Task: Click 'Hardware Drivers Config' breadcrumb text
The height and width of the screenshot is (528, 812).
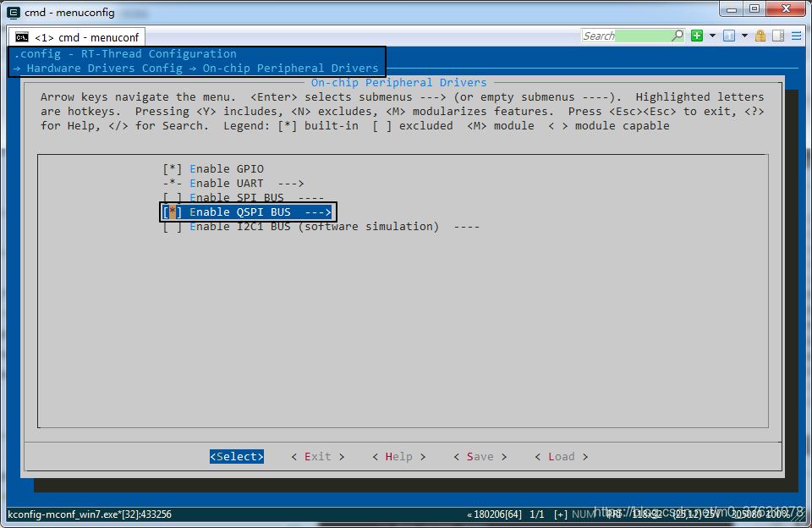Action: click(105, 69)
